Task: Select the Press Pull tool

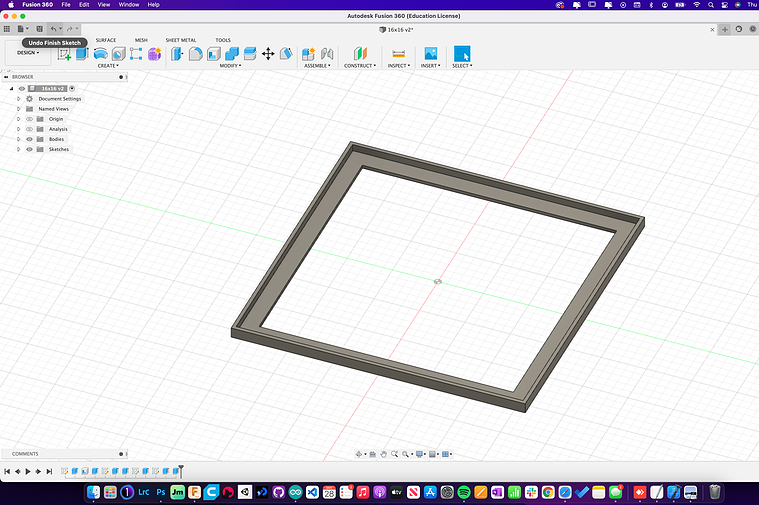Action: click(x=177, y=54)
